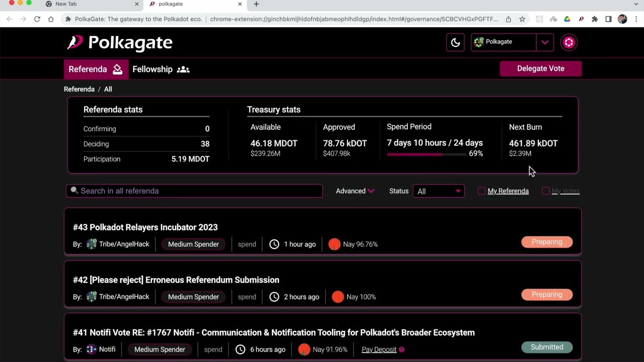Open referendum #42 Erroneous Referendum Submission
644x362 pixels.
[176, 280]
